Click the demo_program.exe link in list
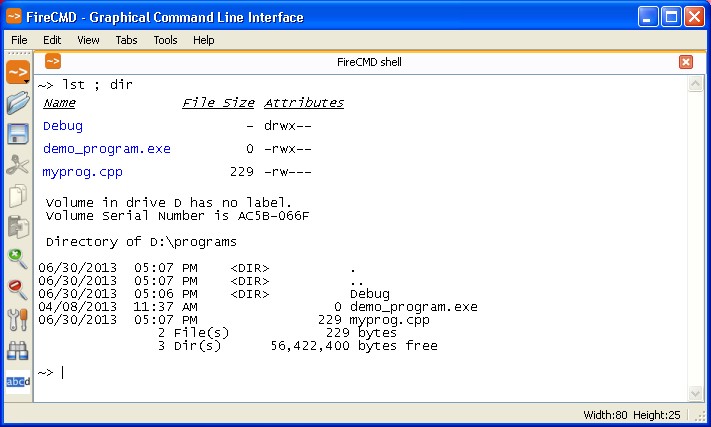 click(x=107, y=149)
